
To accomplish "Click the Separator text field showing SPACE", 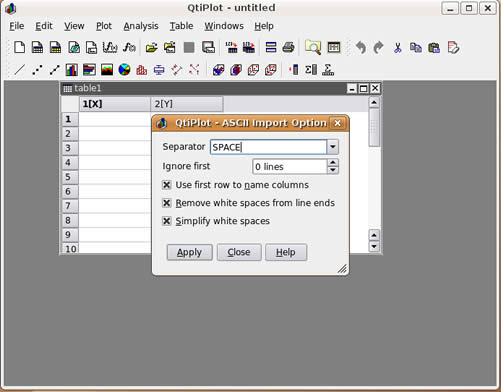I will (268, 147).
